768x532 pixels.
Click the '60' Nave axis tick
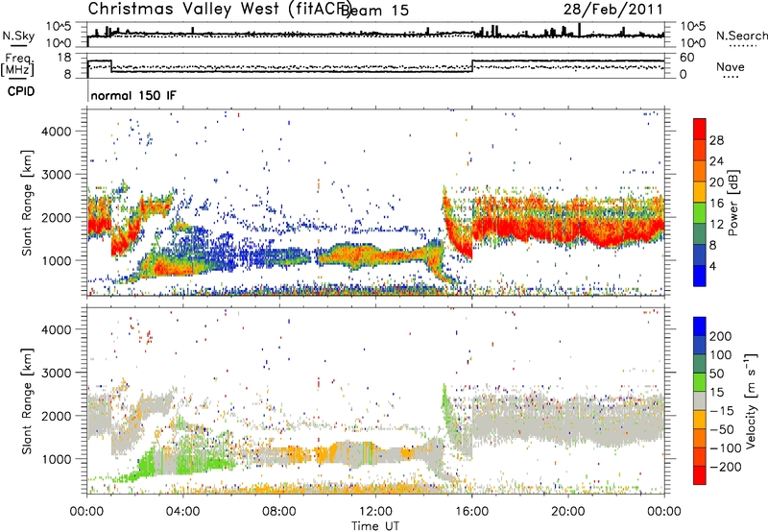(687, 58)
